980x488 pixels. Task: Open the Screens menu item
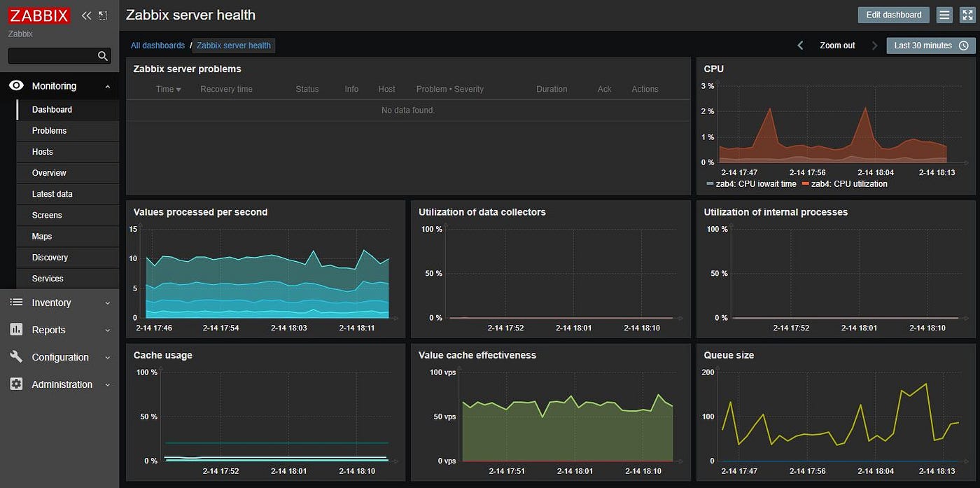pyautogui.click(x=68, y=215)
